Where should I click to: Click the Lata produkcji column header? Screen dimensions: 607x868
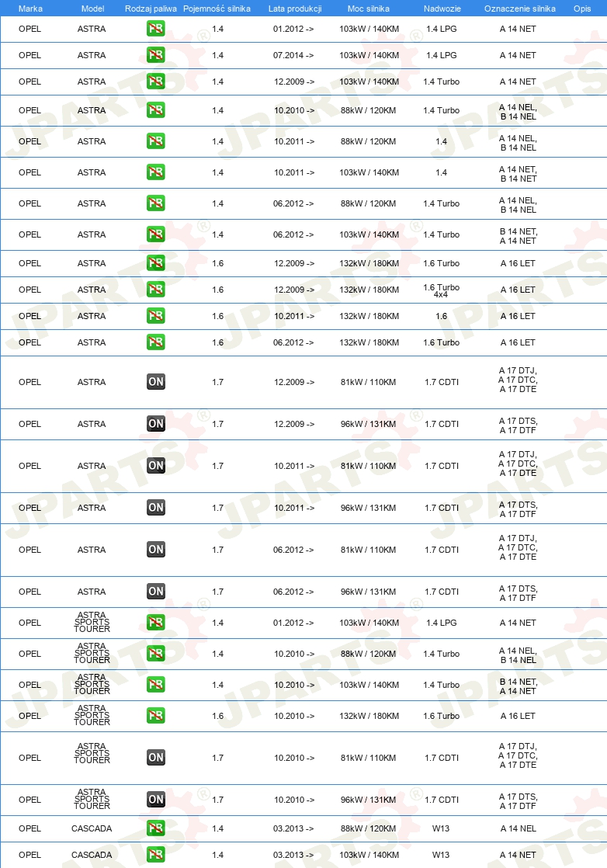295,9
